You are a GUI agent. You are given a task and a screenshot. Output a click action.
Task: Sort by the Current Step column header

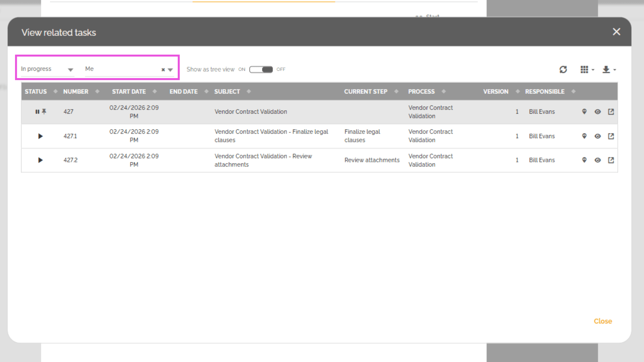pos(366,92)
